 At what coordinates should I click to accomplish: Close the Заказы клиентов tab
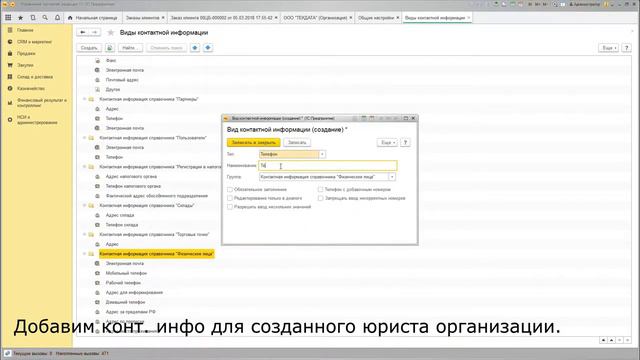point(163,18)
